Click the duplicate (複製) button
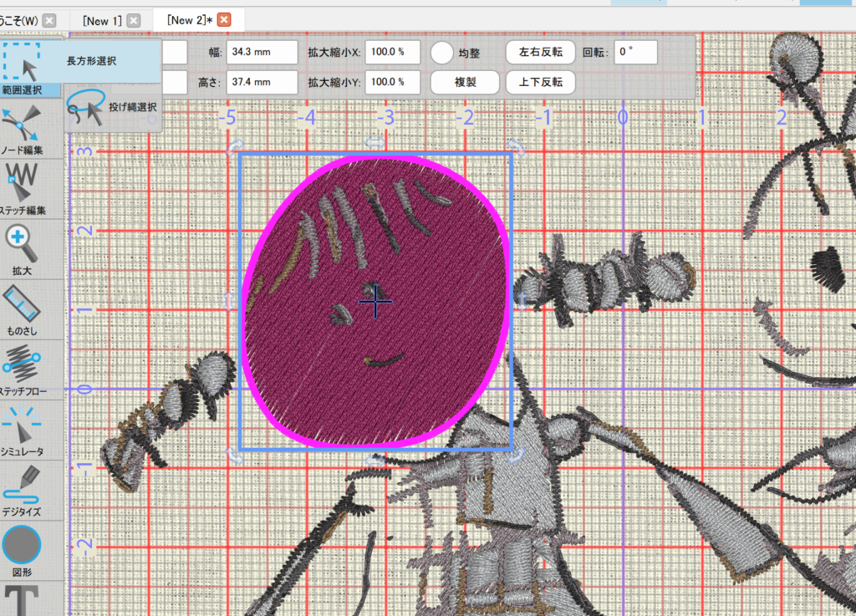Image resolution: width=856 pixels, height=616 pixels. (465, 82)
